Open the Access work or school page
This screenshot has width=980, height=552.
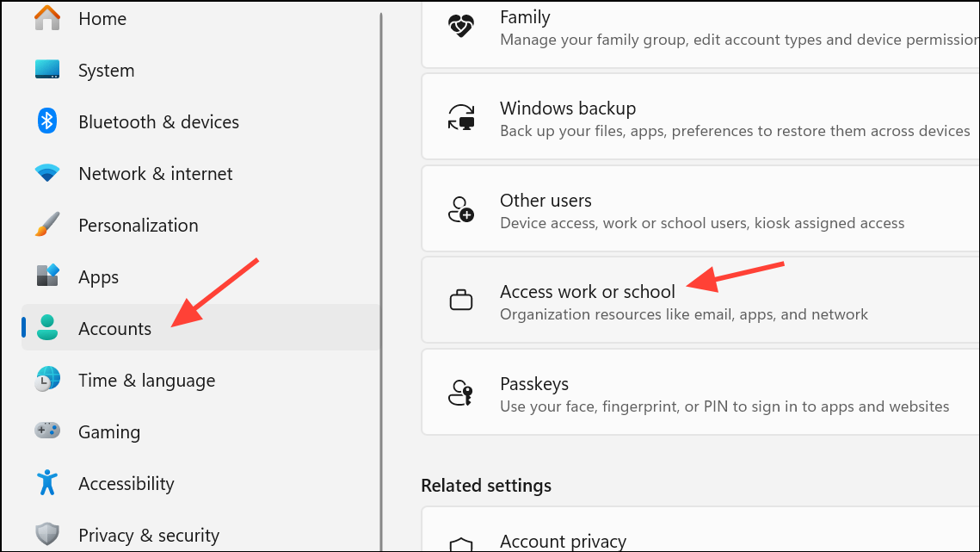pyautogui.click(x=587, y=293)
